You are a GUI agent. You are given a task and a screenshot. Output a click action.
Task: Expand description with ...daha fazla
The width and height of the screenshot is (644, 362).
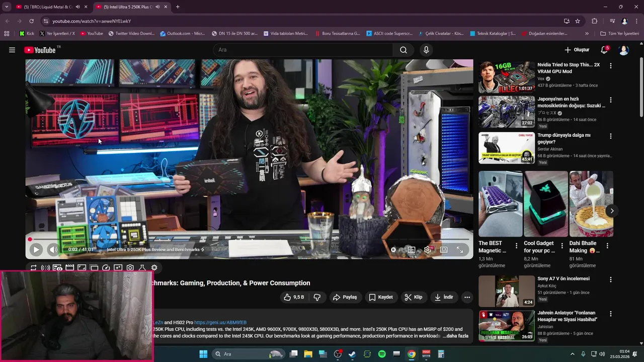tap(455, 336)
